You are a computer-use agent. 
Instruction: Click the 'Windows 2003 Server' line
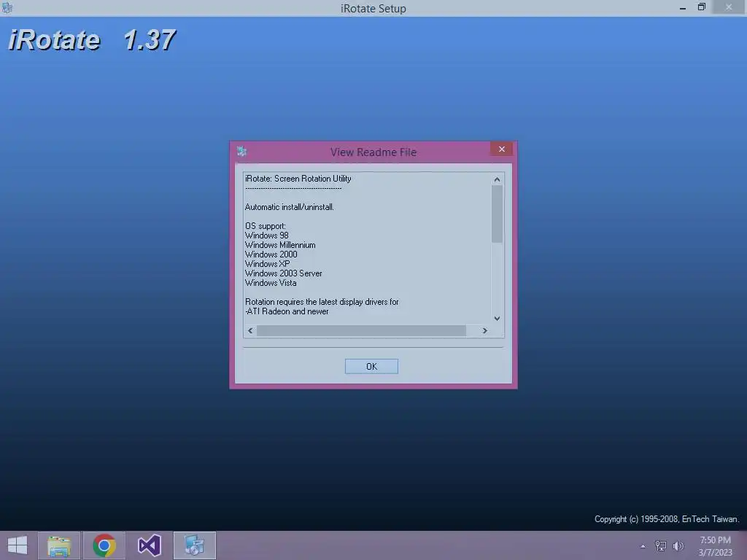pyautogui.click(x=284, y=273)
